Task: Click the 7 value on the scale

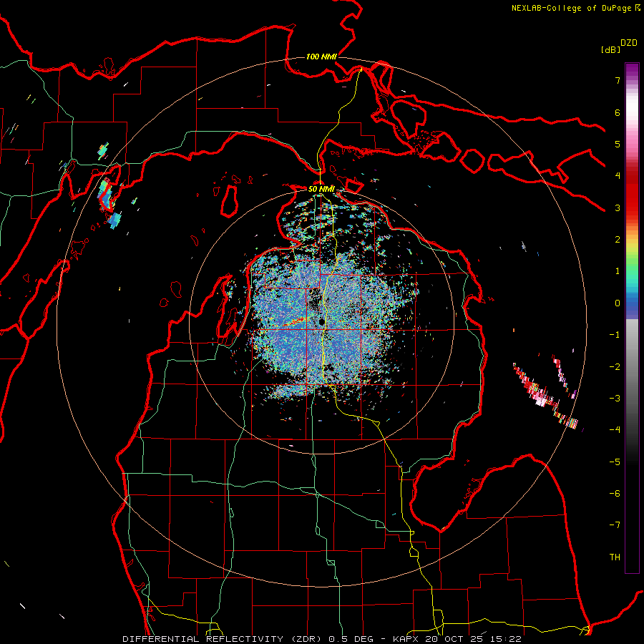Action: click(x=618, y=80)
